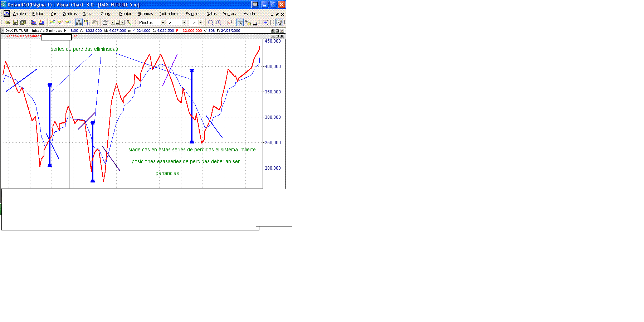Click the black bar pencil icon
644x322 pixels.
pos(255,23)
